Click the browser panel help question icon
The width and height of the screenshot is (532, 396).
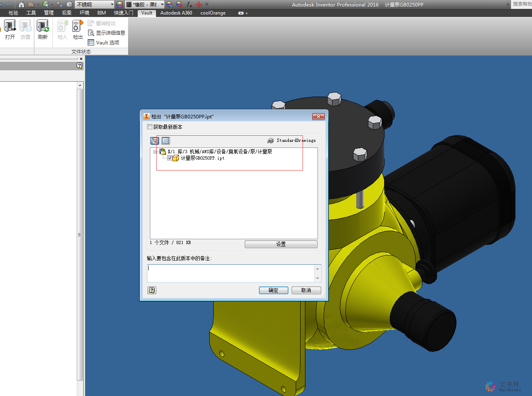tap(80, 65)
